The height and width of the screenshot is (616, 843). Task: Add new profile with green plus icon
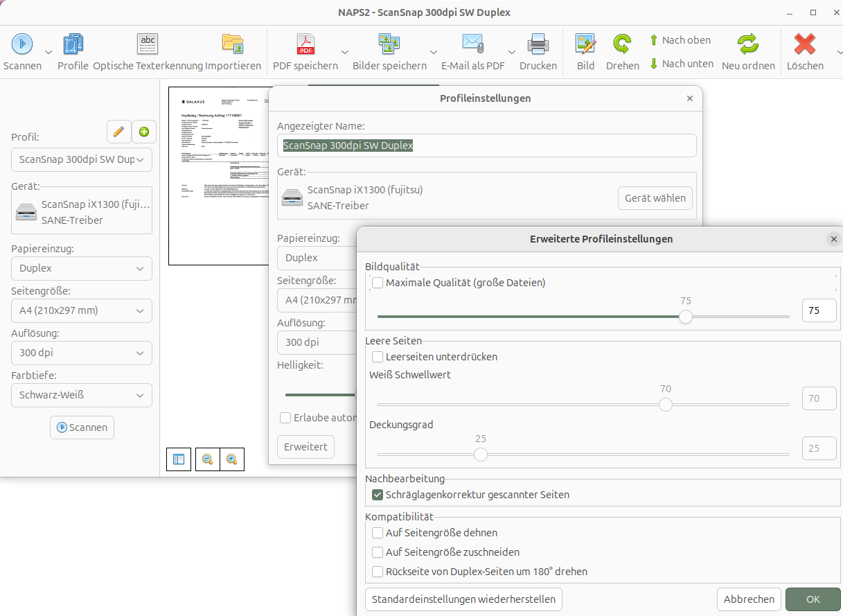pyautogui.click(x=144, y=131)
